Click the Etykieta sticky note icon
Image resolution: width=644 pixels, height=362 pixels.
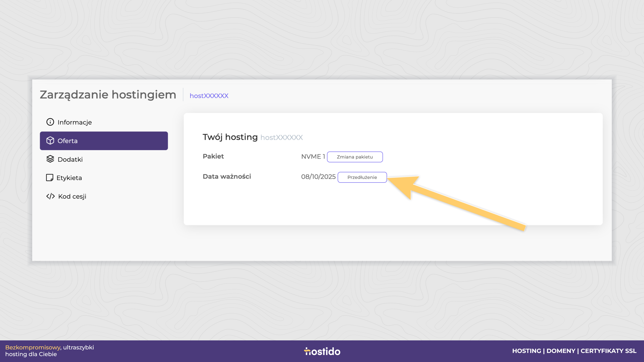point(50,177)
